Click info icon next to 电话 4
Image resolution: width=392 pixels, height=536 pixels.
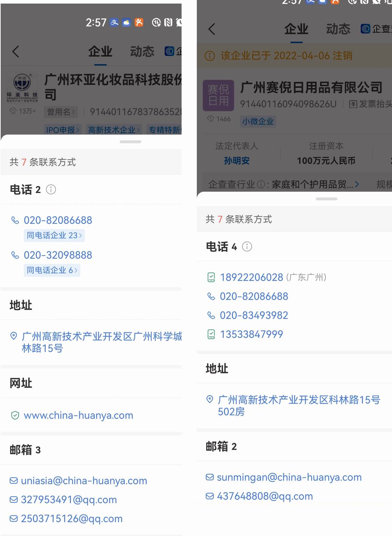247,247
